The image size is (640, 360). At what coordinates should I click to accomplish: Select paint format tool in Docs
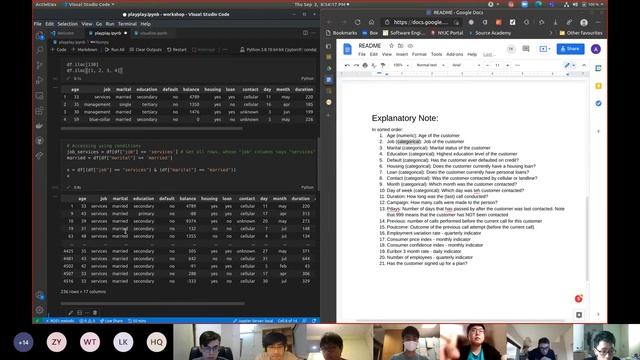click(x=383, y=65)
